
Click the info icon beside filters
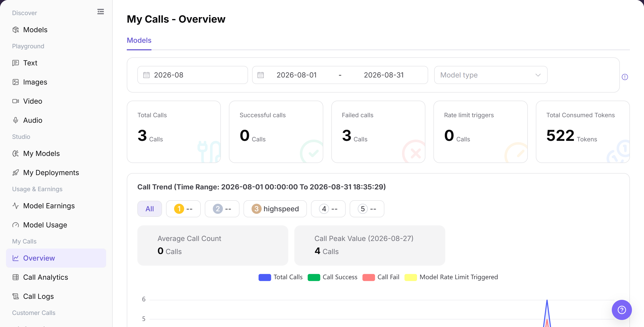(x=625, y=77)
